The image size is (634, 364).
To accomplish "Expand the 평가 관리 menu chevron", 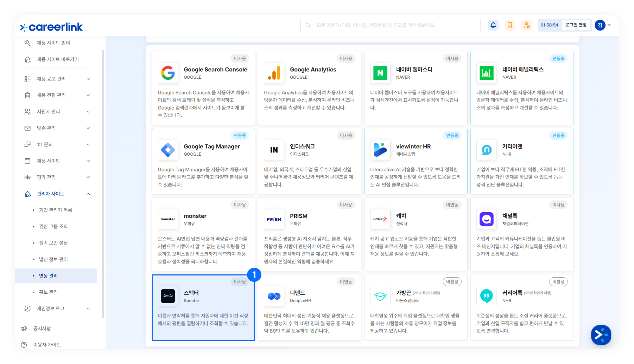I will coord(88,177).
